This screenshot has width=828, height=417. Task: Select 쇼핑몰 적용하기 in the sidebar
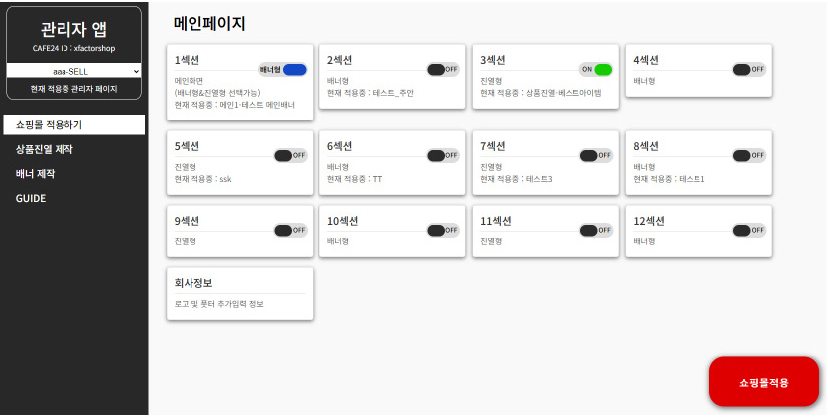coord(74,125)
